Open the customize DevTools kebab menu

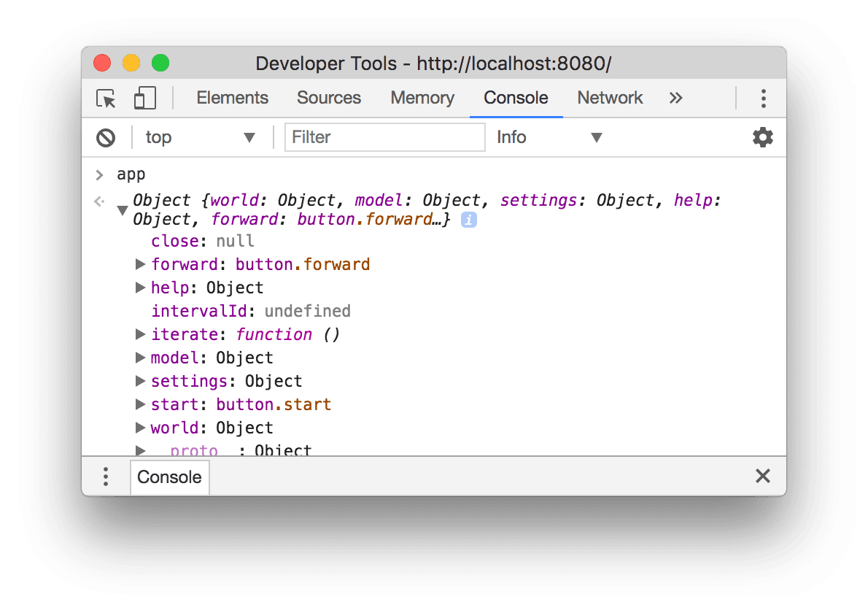point(763,98)
